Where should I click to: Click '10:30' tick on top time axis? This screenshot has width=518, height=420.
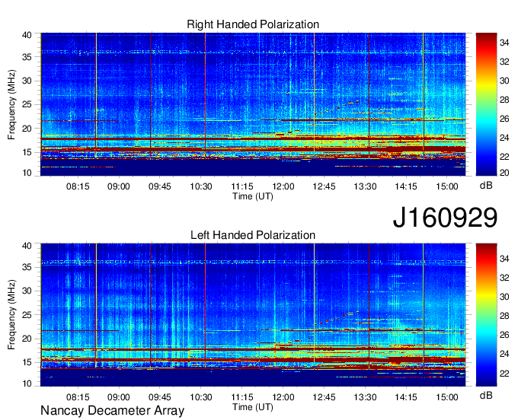pos(201,186)
